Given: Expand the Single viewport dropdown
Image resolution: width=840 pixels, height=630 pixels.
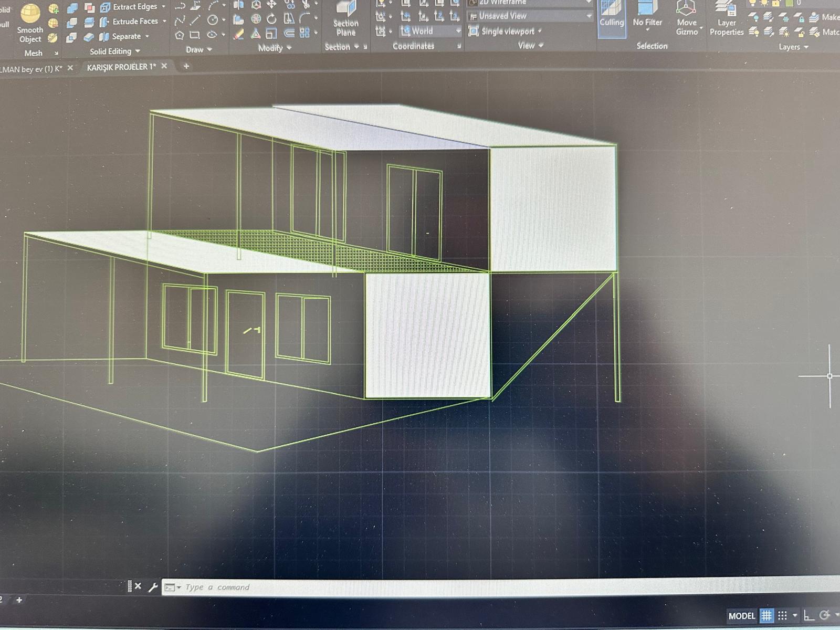Looking at the screenshot, I should point(507,31).
